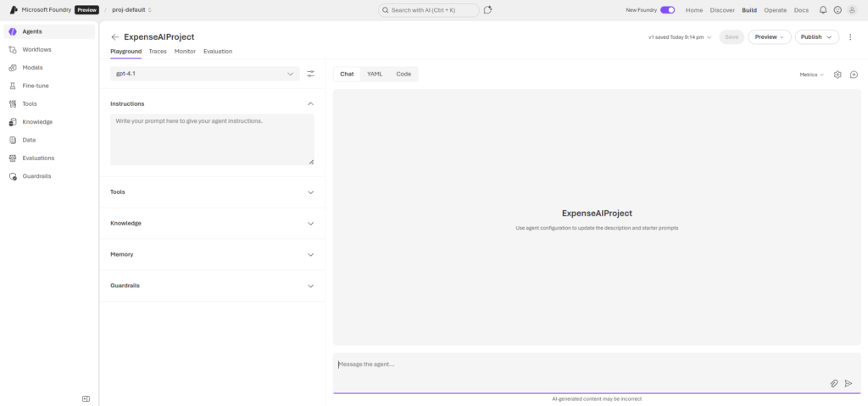Click the notifications bell icon
Viewport: 868px width, 406px height.
click(822, 10)
